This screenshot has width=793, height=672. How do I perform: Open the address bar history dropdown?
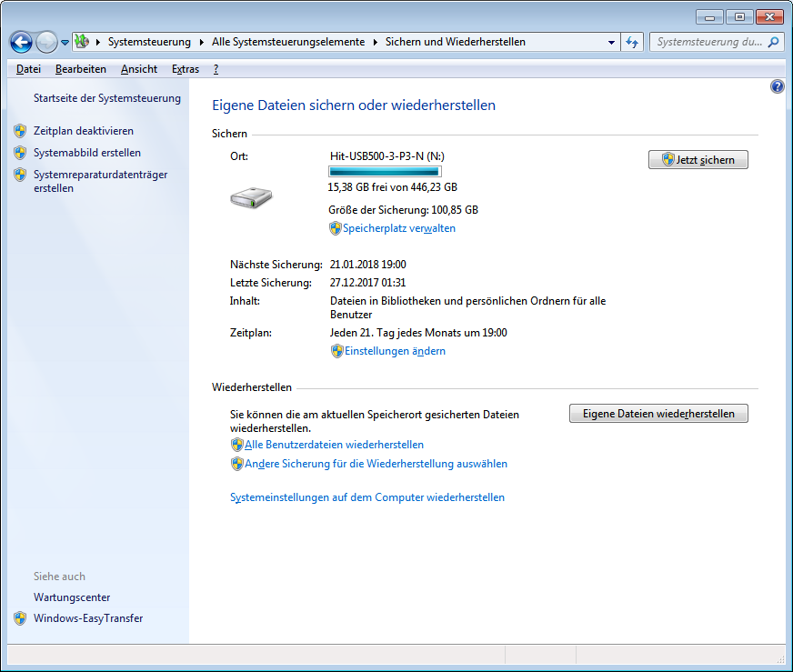click(611, 42)
